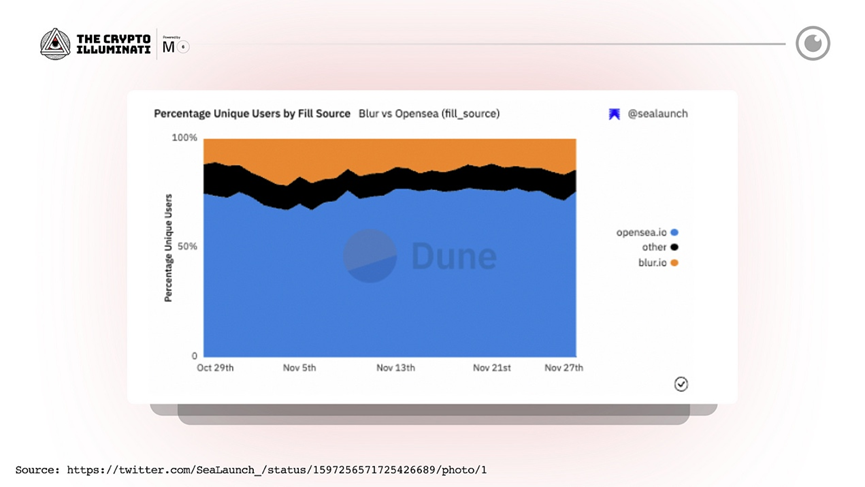This screenshot has height=487, width=865.
Task: Click the 'Nov 13th' x-axis date label
Action: pos(395,368)
